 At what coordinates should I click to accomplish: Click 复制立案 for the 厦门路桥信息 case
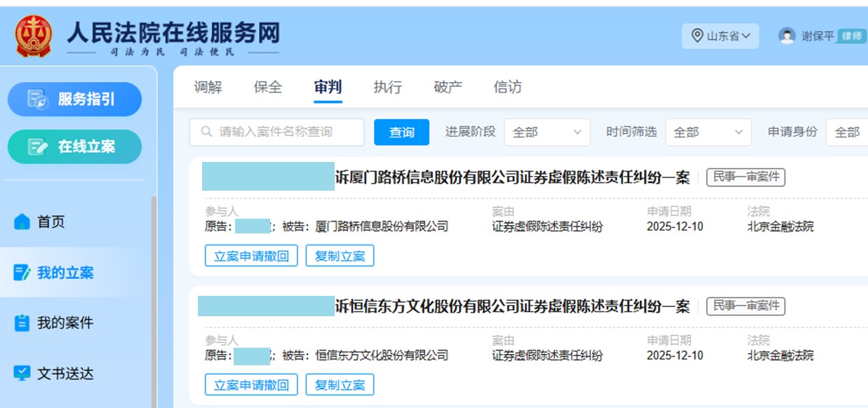(x=340, y=256)
